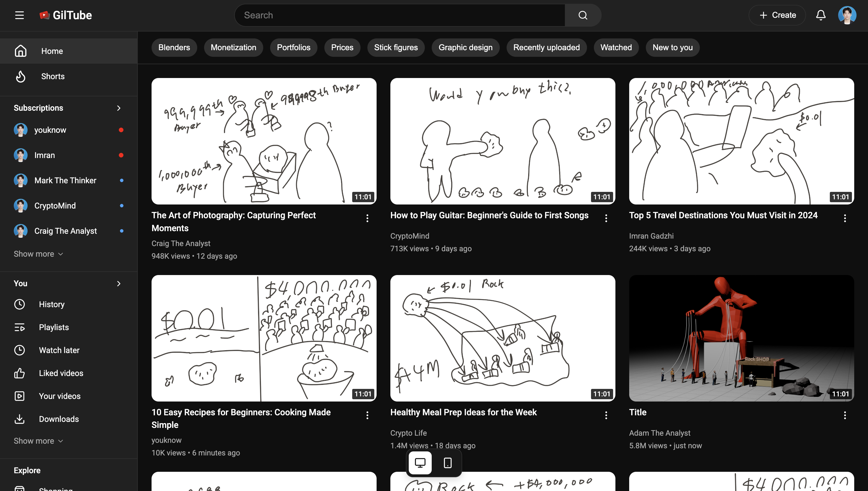Switch to the Home menu item
This screenshot has height=491, width=868.
click(52, 50)
